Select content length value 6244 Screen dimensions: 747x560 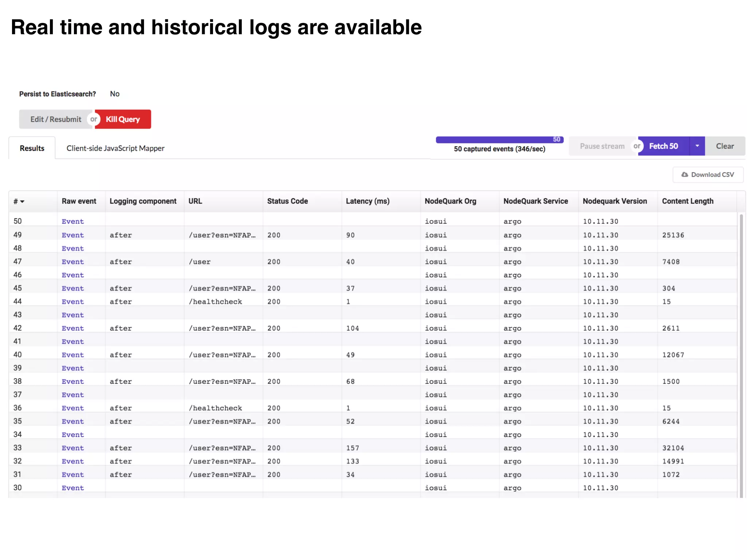coord(671,421)
